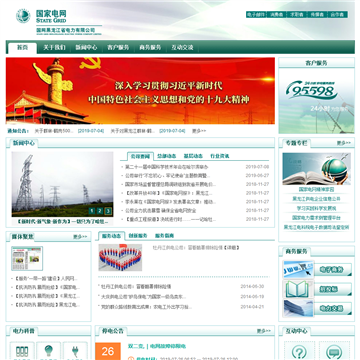
Task: Click 更多>> beside the notice ticker
Action: (199, 131)
